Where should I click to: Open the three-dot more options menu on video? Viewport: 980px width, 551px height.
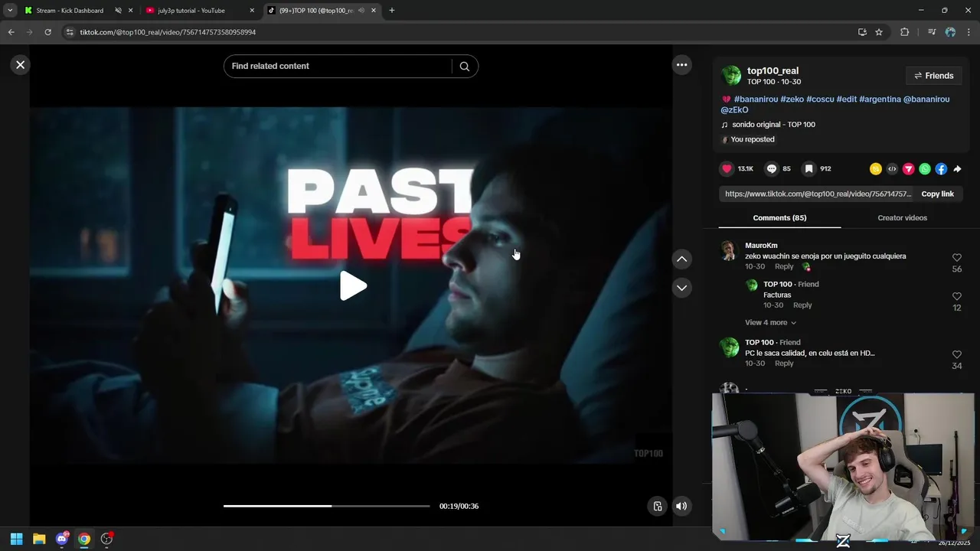[x=681, y=65]
